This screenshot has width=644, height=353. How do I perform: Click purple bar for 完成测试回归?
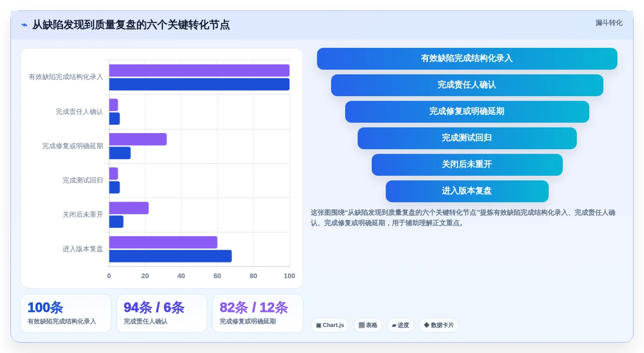[113, 174]
